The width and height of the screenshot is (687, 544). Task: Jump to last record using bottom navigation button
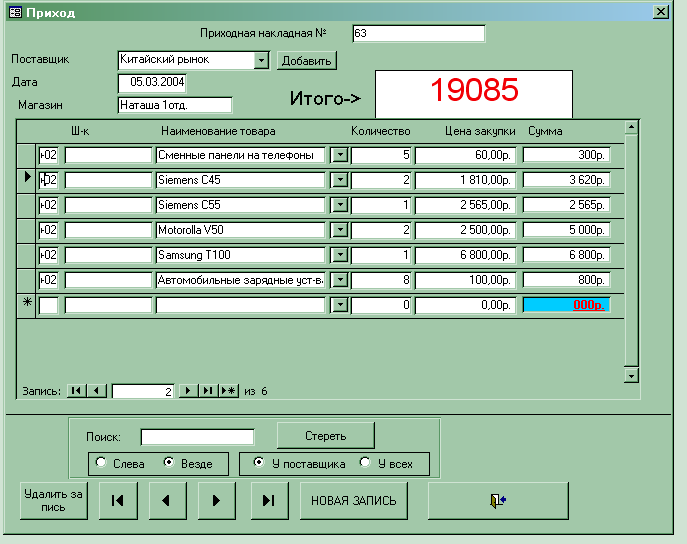267,500
